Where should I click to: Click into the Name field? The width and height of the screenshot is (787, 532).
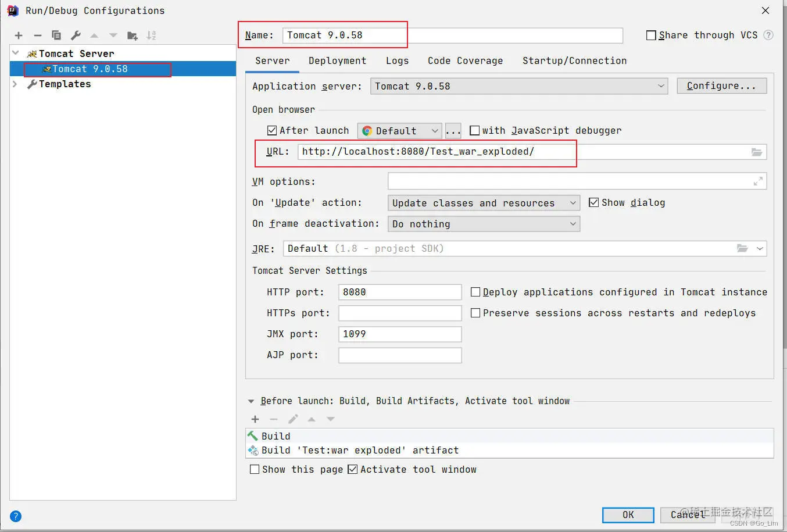coord(452,35)
